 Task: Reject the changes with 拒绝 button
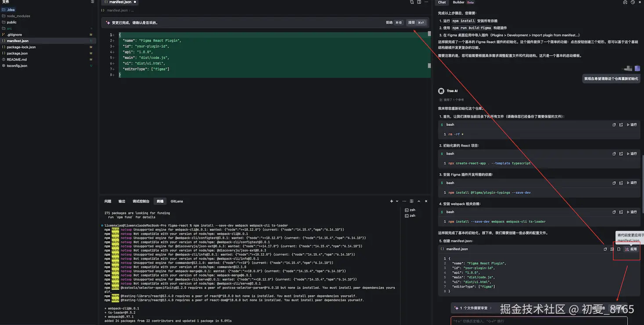pyautogui.click(x=394, y=22)
